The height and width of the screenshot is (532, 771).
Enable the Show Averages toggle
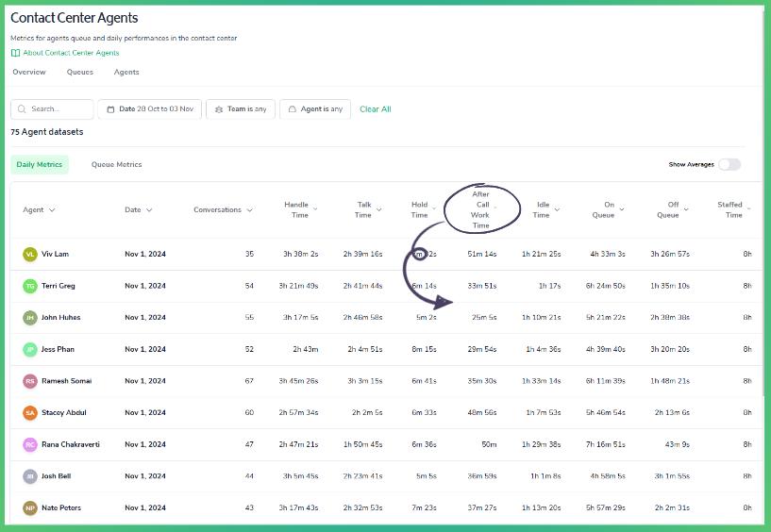tap(729, 165)
